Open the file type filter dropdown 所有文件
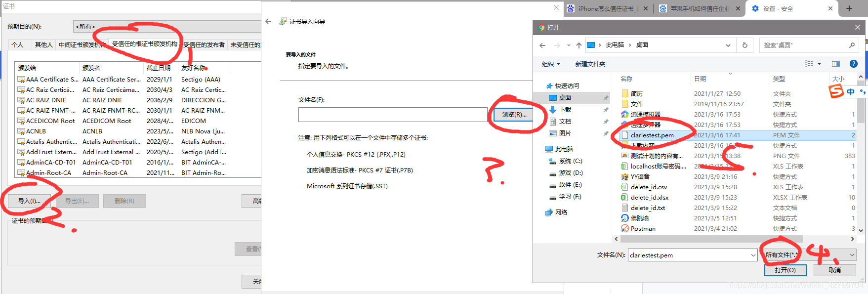868x294 pixels. pyautogui.click(x=810, y=255)
